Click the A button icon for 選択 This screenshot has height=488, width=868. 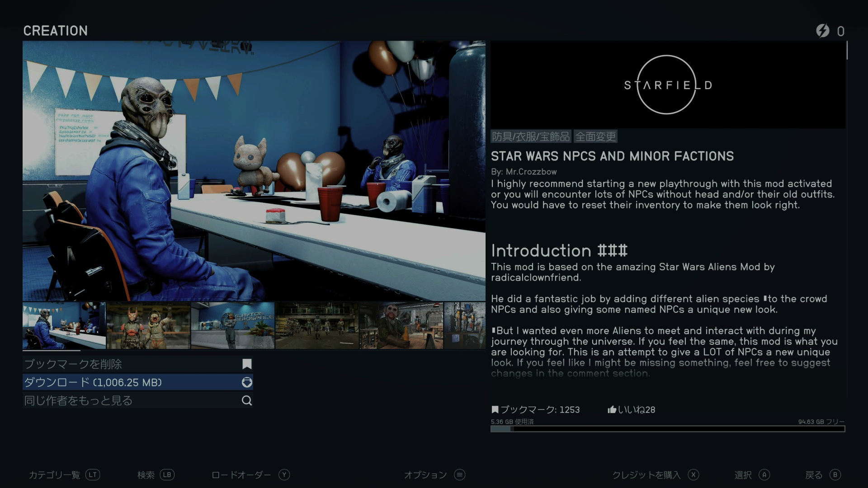(764, 474)
